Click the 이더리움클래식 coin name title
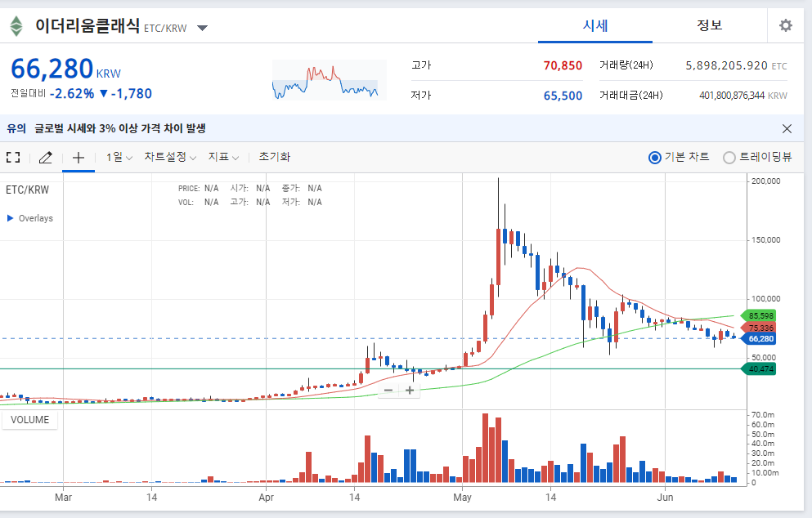 87,25
